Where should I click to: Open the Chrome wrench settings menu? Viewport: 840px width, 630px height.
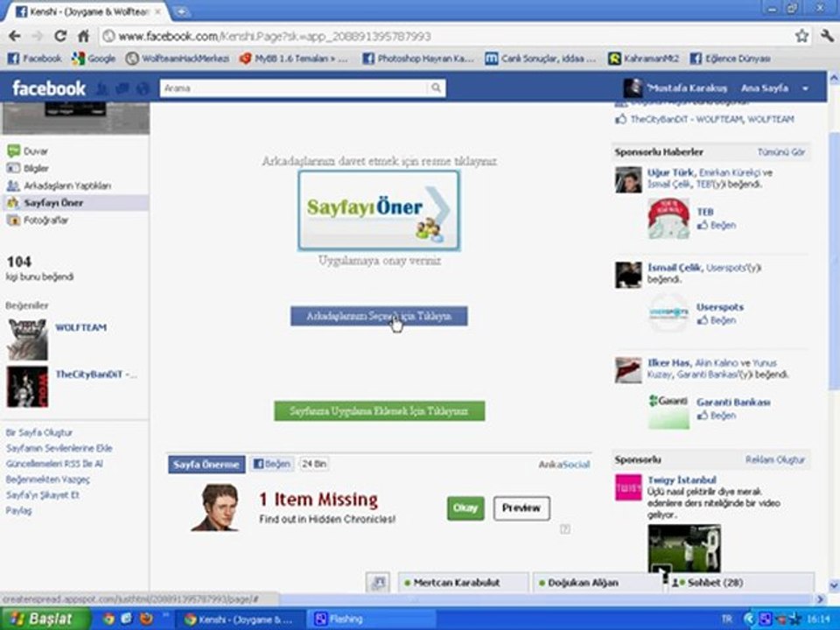pos(827,36)
